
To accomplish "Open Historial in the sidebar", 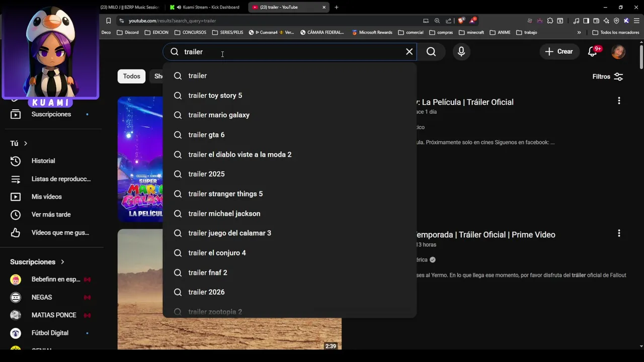I will 43,161.
